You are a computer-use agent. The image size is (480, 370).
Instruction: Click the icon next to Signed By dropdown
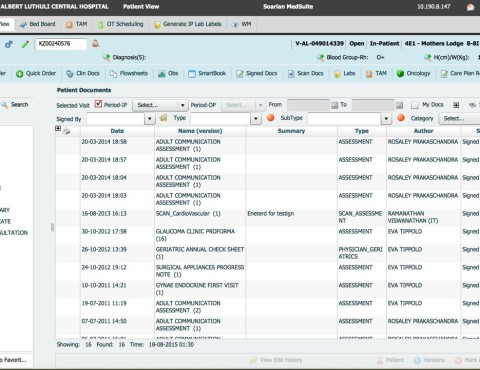[x=164, y=118]
